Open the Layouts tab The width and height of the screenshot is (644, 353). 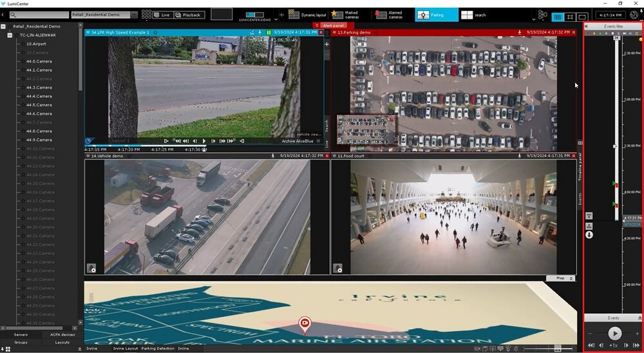point(62,342)
